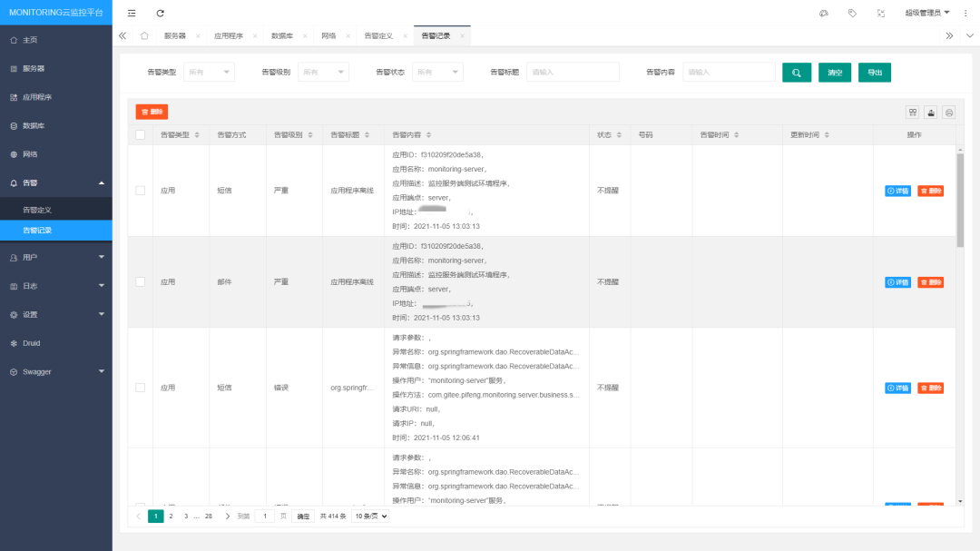Expand the 设置 sidebar menu

[x=56, y=315]
